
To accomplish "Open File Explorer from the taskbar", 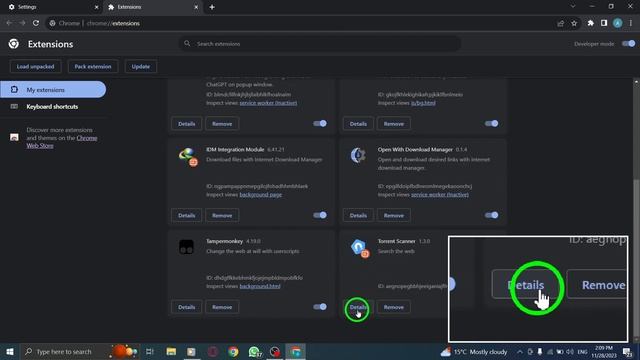I will point(171,351).
